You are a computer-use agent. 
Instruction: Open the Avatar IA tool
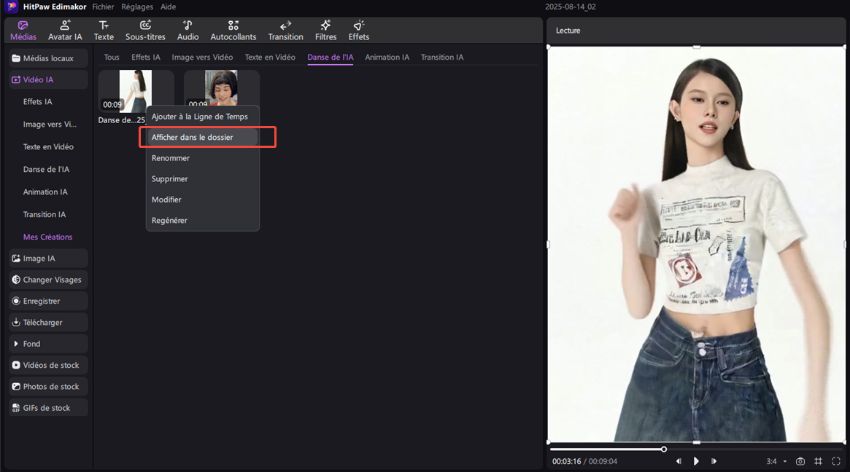click(65, 31)
